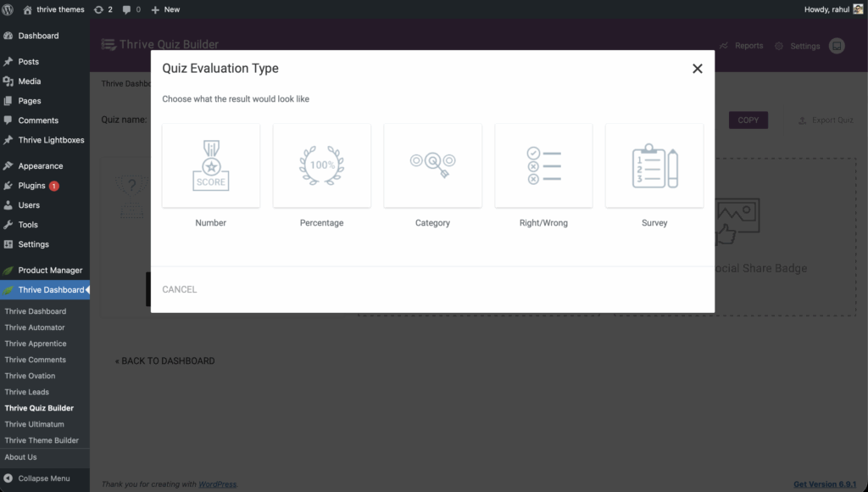Image resolution: width=868 pixels, height=492 pixels.
Task: Open Howdy, rahul user menu
Action: click(829, 9)
